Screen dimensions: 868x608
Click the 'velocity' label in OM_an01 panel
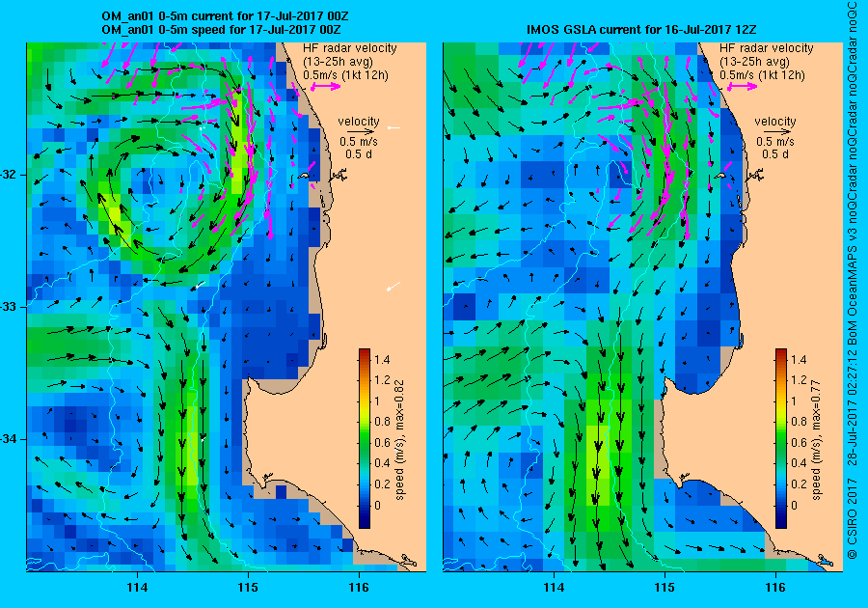pos(359,122)
